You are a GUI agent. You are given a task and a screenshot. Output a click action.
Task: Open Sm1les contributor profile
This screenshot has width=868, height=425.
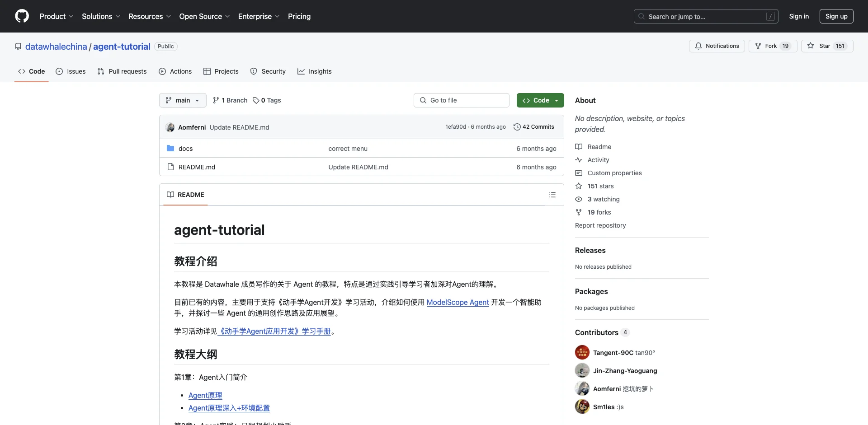tap(604, 407)
